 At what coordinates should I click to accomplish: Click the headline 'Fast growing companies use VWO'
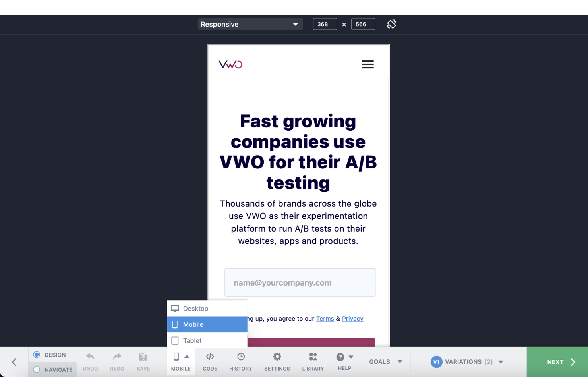(x=298, y=152)
